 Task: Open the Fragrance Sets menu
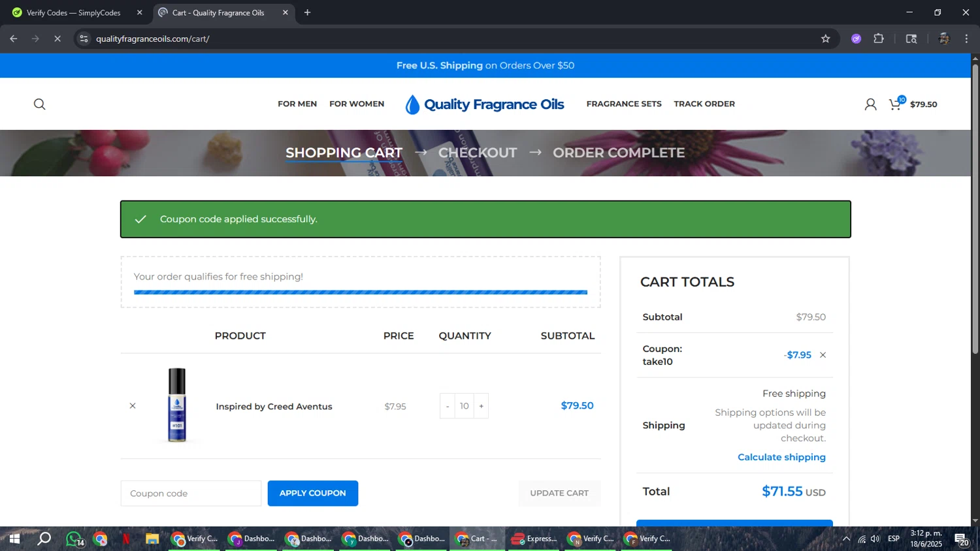coord(624,104)
